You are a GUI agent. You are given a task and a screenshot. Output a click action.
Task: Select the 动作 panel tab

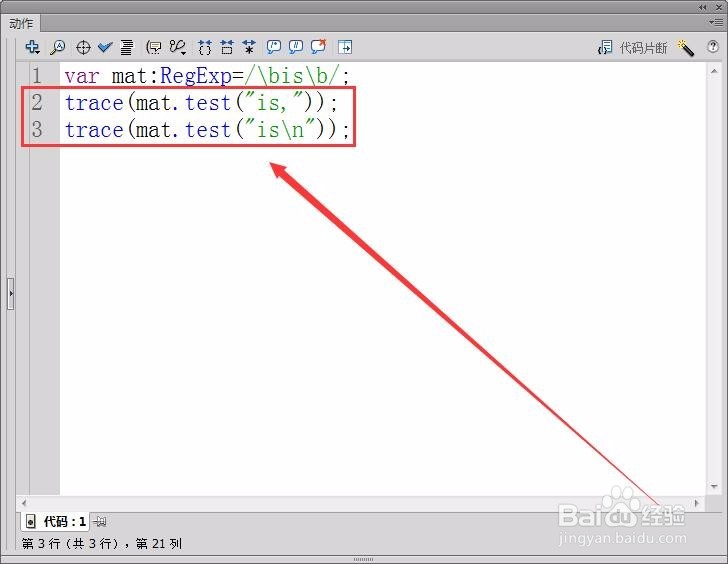click(x=21, y=23)
